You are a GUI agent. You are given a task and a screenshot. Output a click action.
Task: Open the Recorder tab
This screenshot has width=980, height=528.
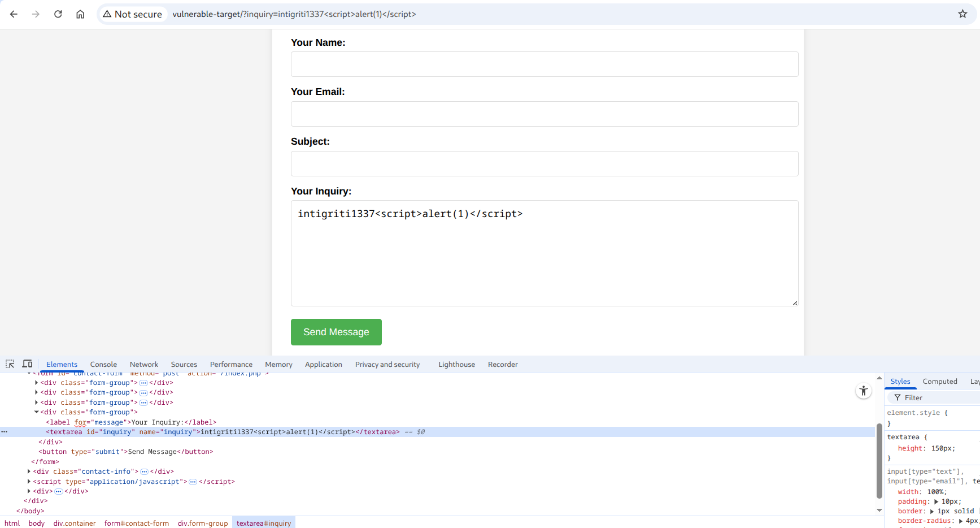tap(503, 365)
